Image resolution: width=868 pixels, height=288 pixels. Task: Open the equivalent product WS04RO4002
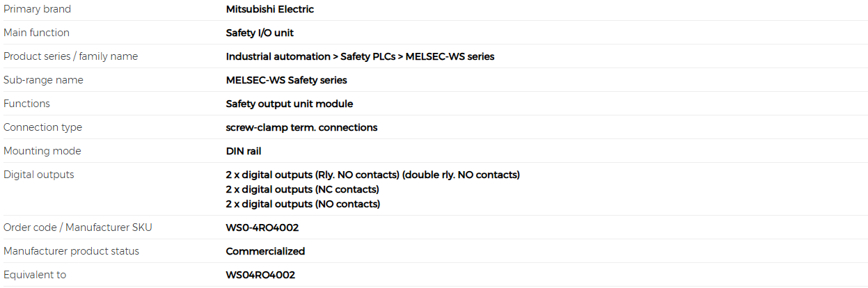pos(260,275)
